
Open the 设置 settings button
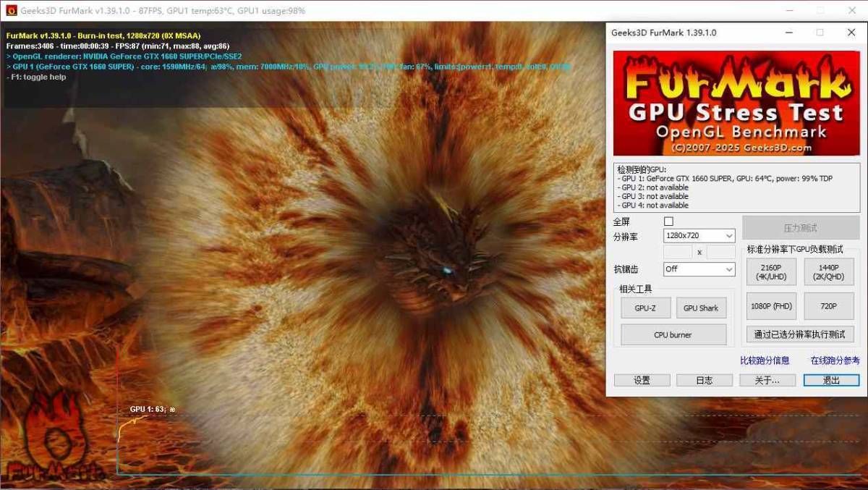pyautogui.click(x=642, y=380)
